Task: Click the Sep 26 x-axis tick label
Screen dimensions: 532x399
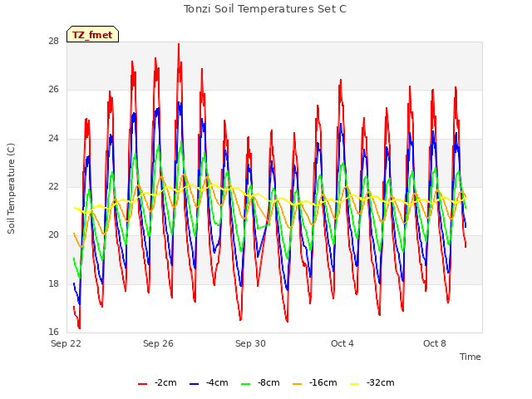Action: tap(158, 343)
